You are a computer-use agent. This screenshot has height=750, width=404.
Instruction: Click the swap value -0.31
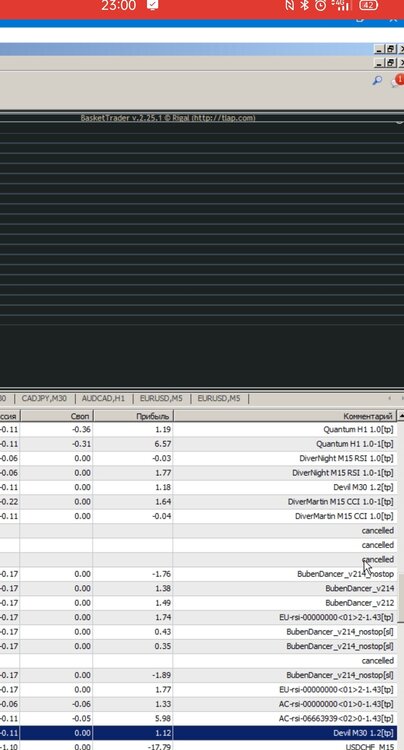point(80,444)
